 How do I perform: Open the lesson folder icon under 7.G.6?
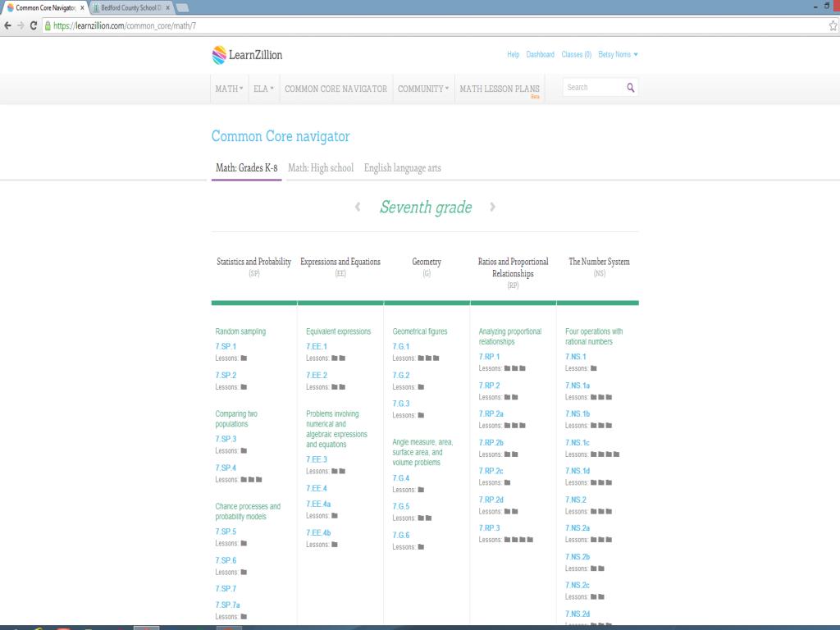tap(421, 546)
